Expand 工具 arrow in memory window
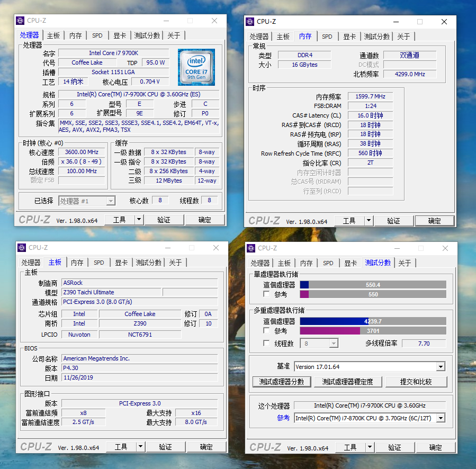Viewport: 476px width, 469px height. 369,221
